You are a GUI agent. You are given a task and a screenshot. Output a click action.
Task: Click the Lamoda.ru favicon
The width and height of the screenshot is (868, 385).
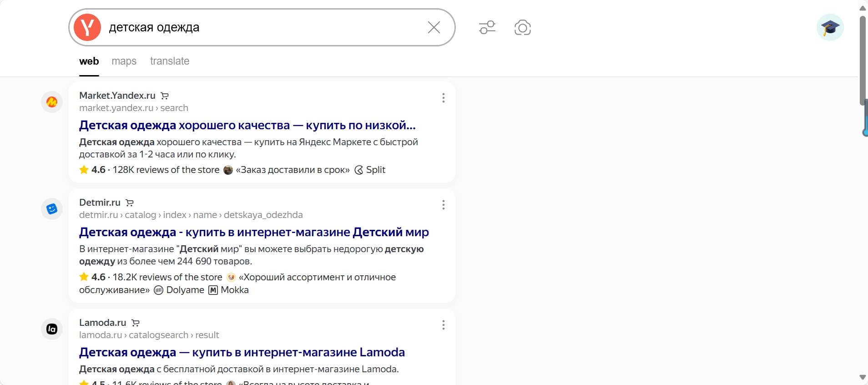coord(52,329)
